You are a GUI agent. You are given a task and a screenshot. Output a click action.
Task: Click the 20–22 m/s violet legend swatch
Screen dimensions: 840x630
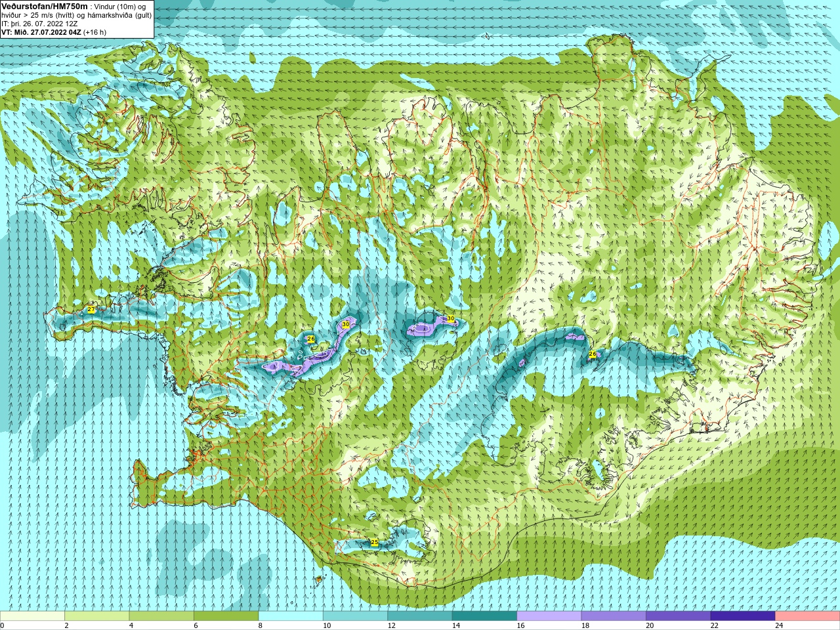point(679,616)
